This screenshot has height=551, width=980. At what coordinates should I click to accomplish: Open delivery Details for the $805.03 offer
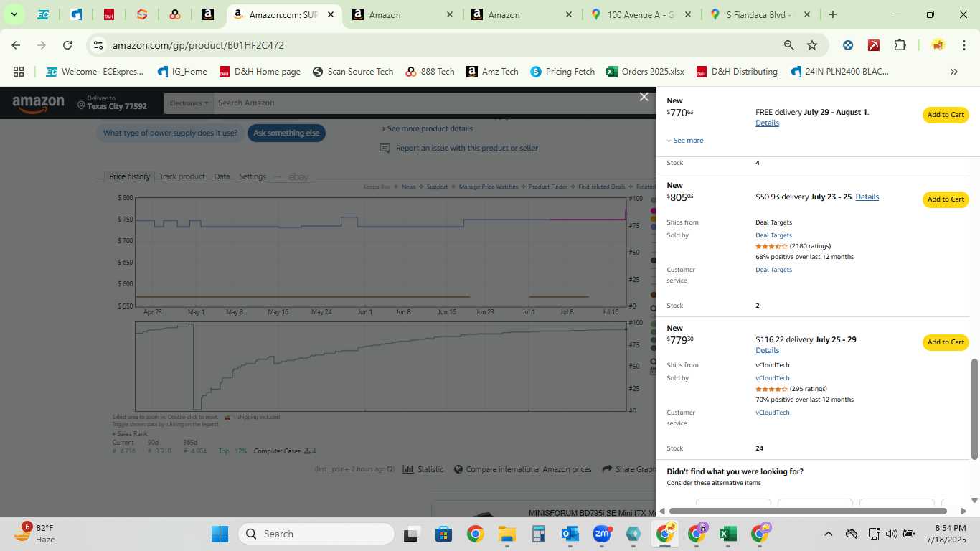point(867,197)
